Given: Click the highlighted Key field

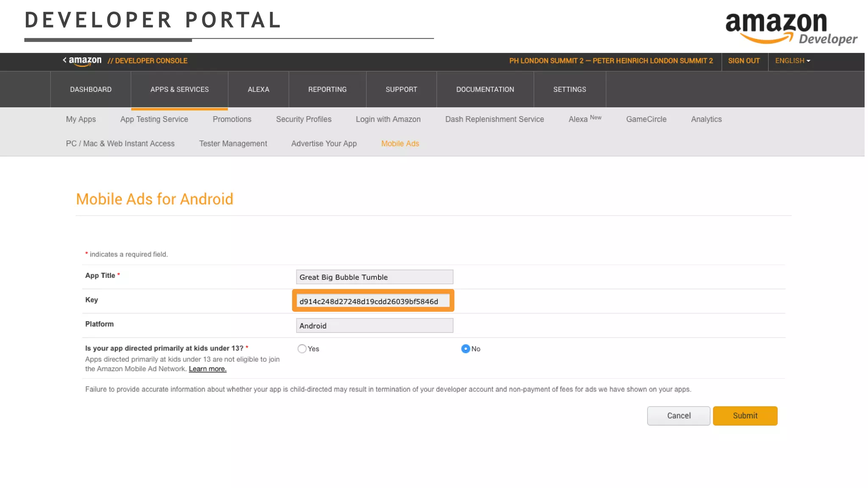Looking at the screenshot, I should click(373, 301).
